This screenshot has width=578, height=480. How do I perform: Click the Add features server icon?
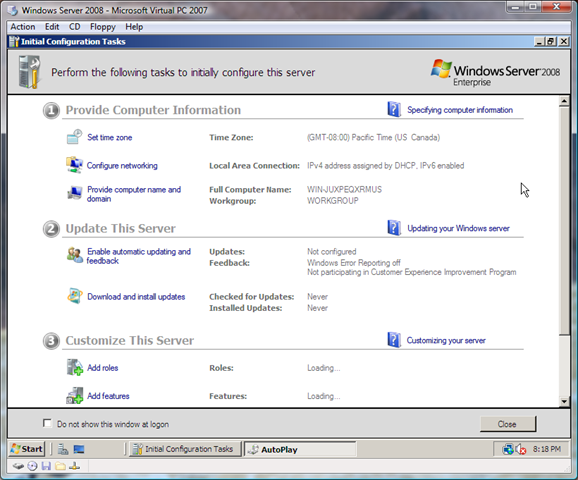coord(74,396)
